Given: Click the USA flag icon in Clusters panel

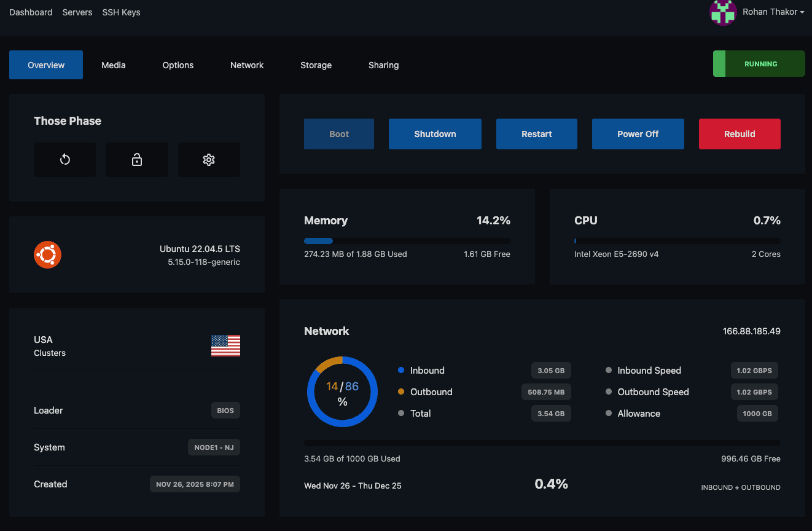Looking at the screenshot, I should [x=225, y=345].
